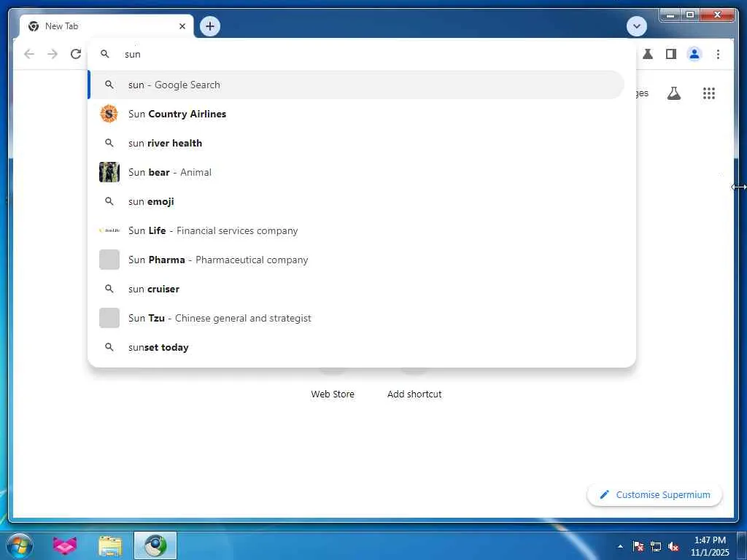Select the 'sun - Google Search' suggestion
Viewport: 747px width, 560px height.
pos(356,85)
